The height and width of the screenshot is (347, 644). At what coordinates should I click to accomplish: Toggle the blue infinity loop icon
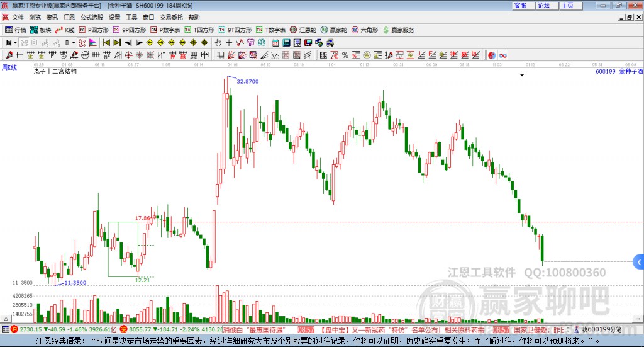[x=502, y=55]
